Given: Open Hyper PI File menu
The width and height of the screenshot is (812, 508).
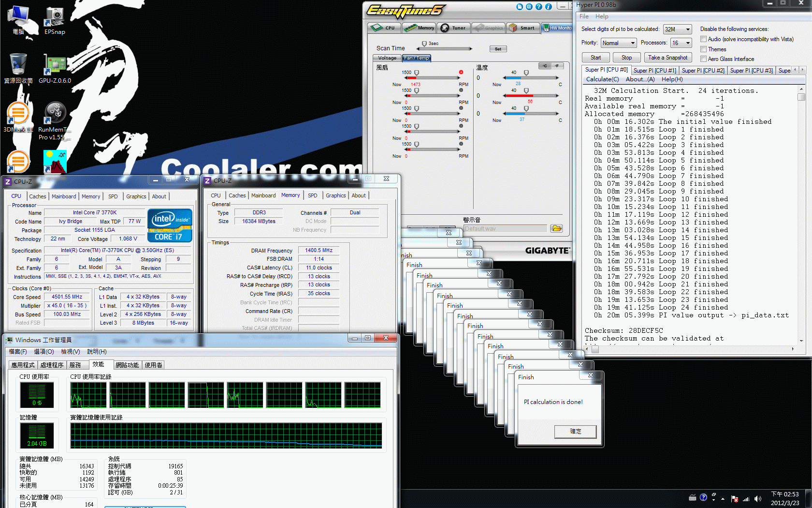Looking at the screenshot, I should [584, 16].
